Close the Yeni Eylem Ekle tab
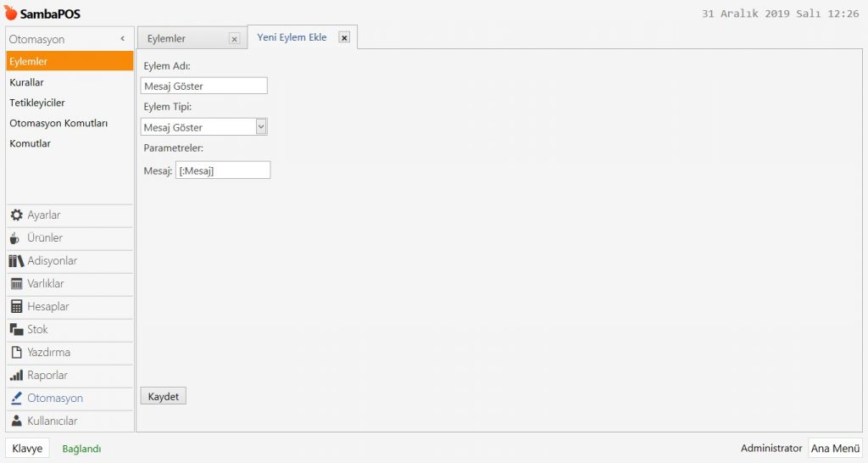 click(x=344, y=37)
